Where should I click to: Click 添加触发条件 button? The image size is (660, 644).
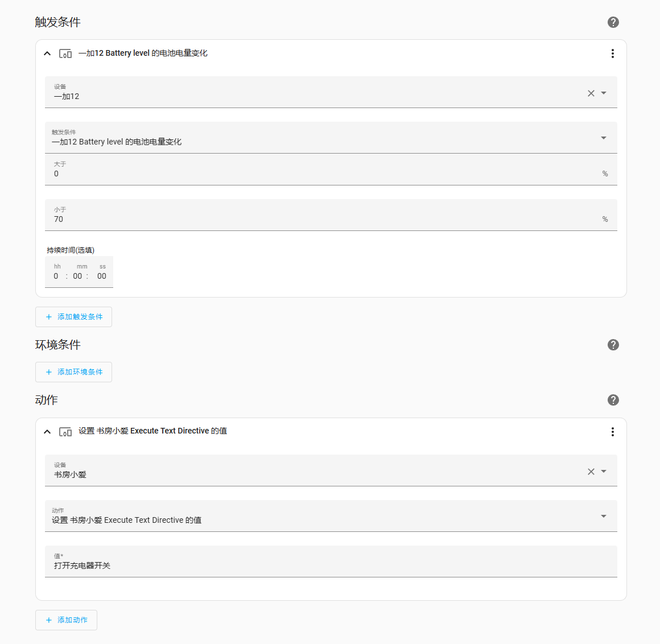click(x=73, y=316)
